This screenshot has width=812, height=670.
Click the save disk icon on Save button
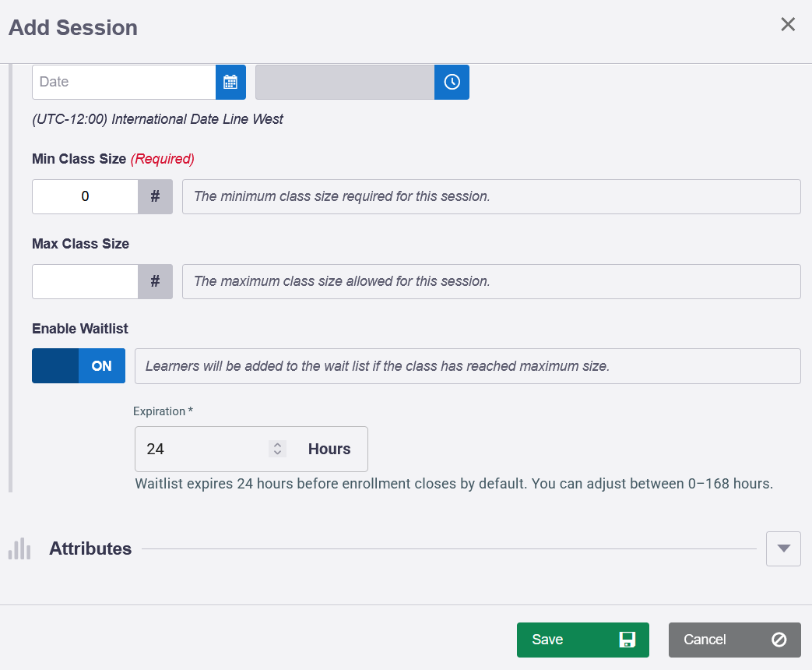click(x=627, y=639)
